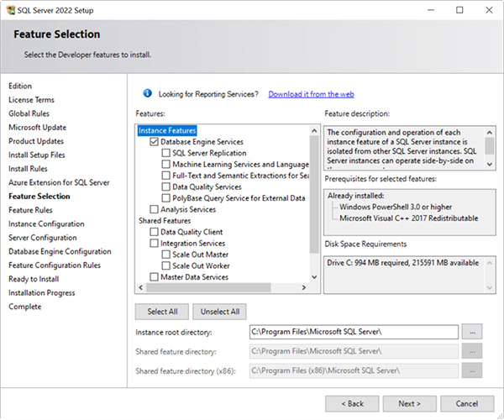Enable Scale Out Master checkbox
This screenshot has height=420, width=504.
coord(165,255)
